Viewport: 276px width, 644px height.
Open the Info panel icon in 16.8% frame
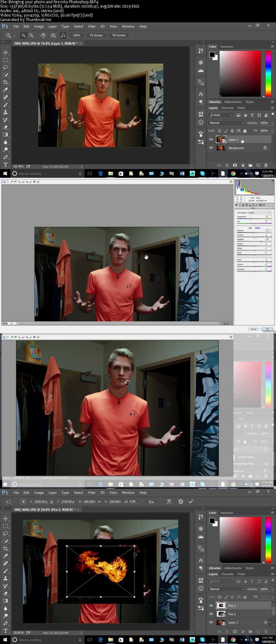pyautogui.click(x=201, y=122)
